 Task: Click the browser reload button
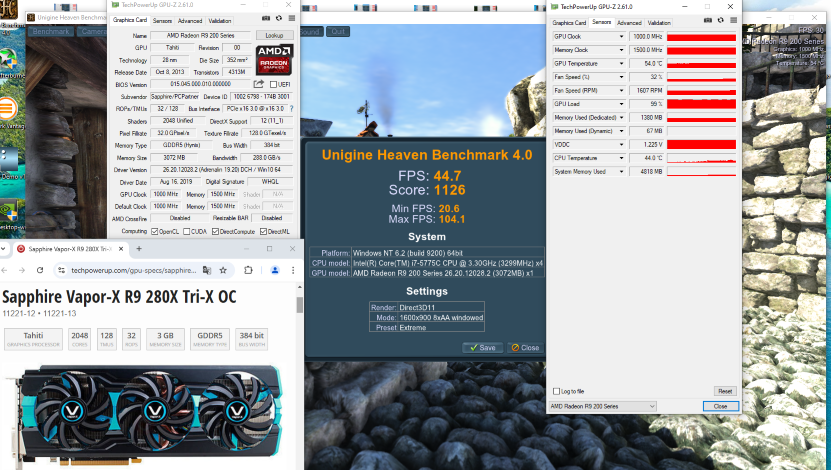(x=40, y=270)
